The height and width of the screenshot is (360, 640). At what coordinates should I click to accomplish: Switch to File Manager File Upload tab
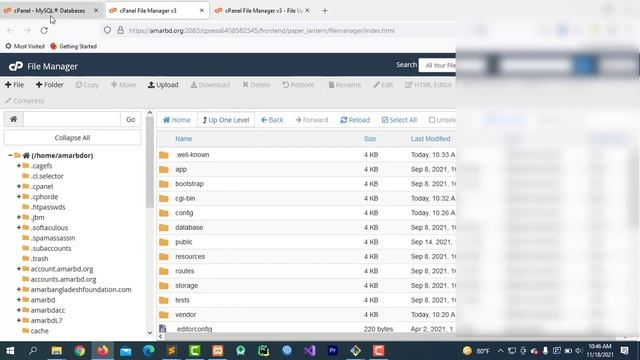coord(263,11)
